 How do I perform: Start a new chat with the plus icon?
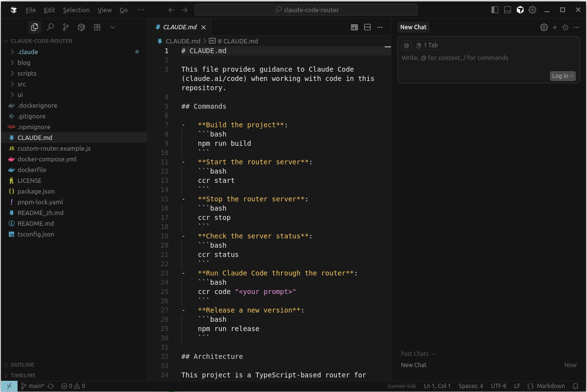555,27
